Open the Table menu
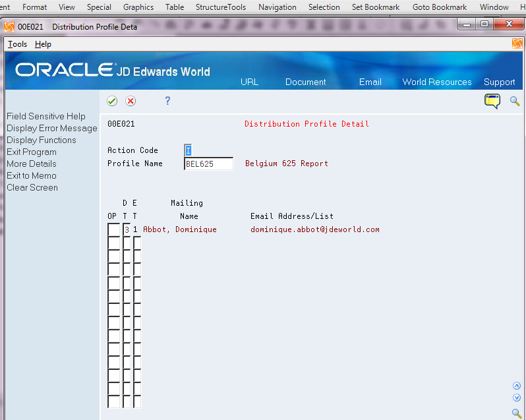 (x=175, y=7)
